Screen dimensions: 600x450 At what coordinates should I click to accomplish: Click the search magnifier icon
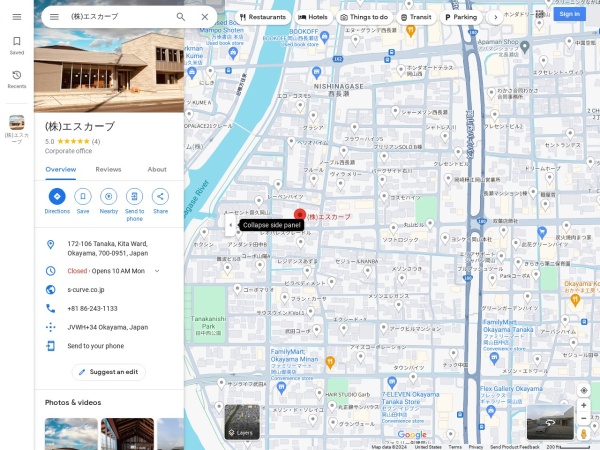click(x=181, y=17)
